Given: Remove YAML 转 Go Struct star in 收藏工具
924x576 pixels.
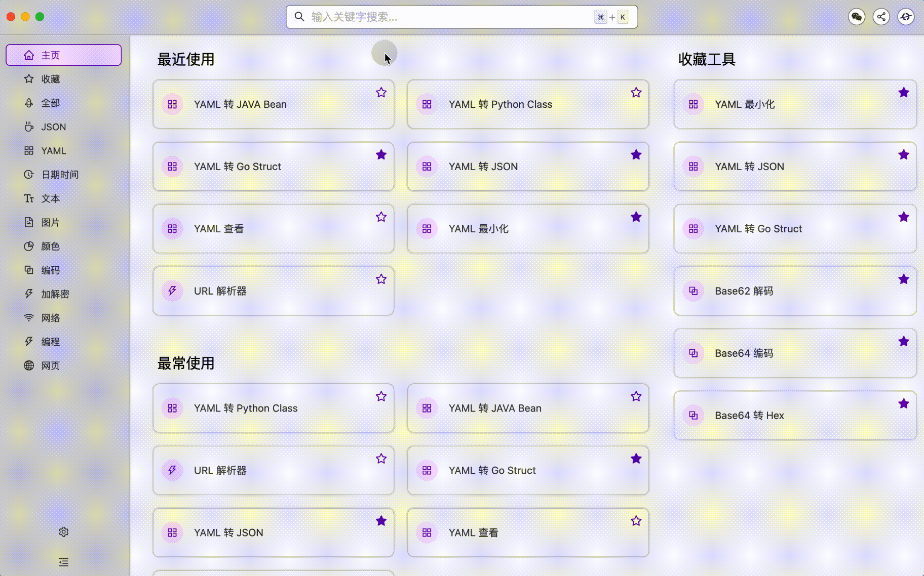Looking at the screenshot, I should [904, 217].
